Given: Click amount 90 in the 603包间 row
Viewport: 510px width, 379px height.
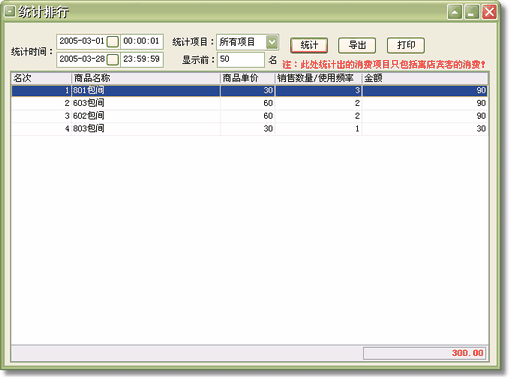Looking at the screenshot, I should pyautogui.click(x=481, y=103).
